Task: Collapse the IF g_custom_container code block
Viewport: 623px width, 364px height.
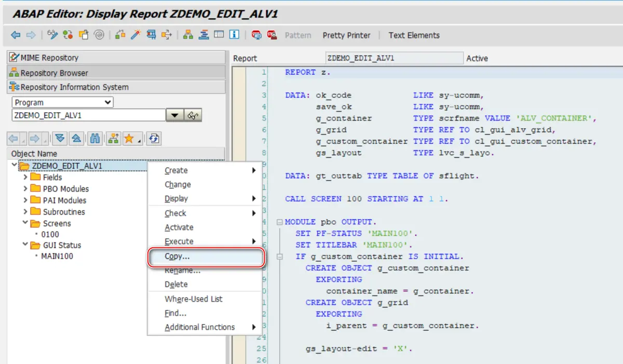Action: click(280, 256)
